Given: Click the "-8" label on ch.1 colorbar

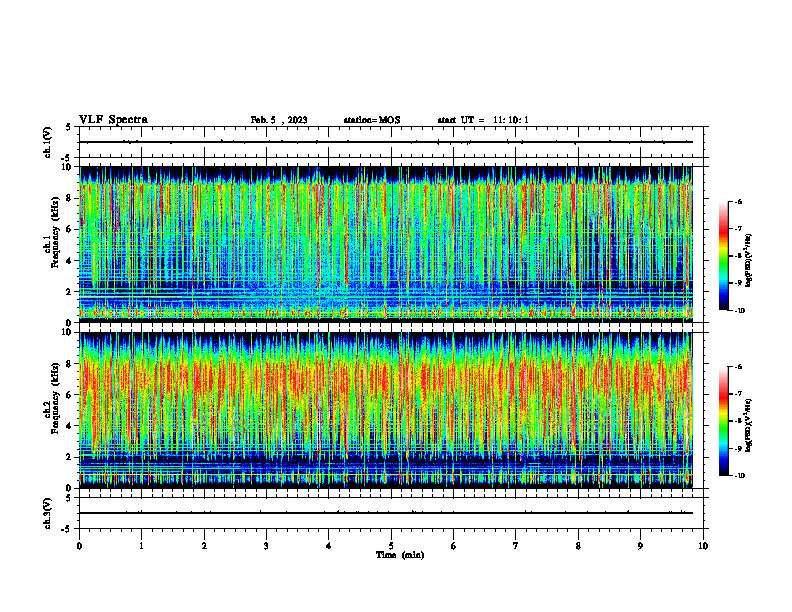Looking at the screenshot, I should 737,256.
